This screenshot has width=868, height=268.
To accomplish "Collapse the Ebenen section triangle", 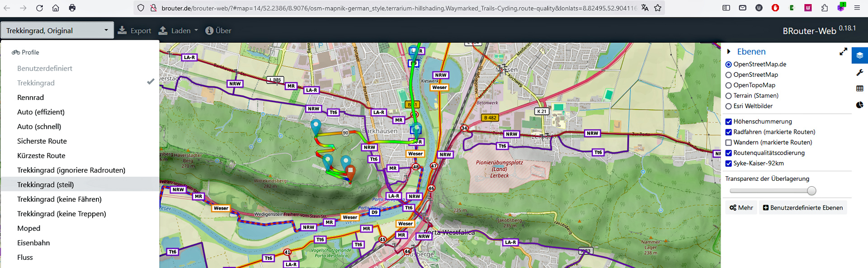I will (x=728, y=52).
